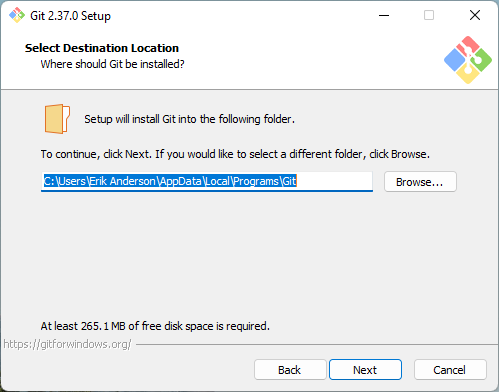The image size is (499, 392).
Task: Cancel the Git setup
Action: 450,369
